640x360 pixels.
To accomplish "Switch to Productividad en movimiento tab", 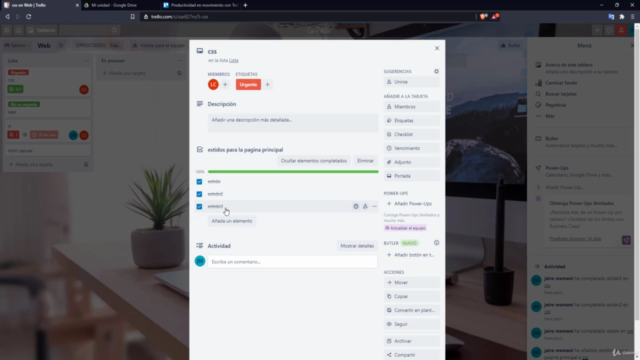I will 200,5.
